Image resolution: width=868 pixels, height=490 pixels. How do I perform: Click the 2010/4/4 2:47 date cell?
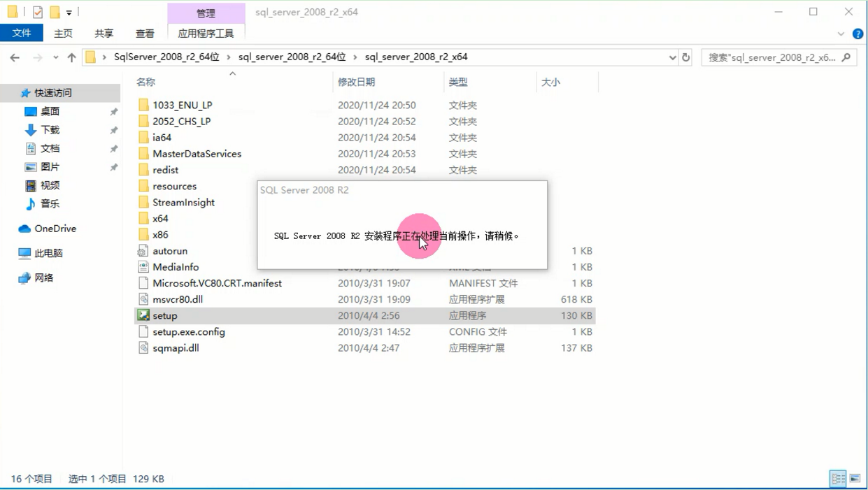[369, 347]
